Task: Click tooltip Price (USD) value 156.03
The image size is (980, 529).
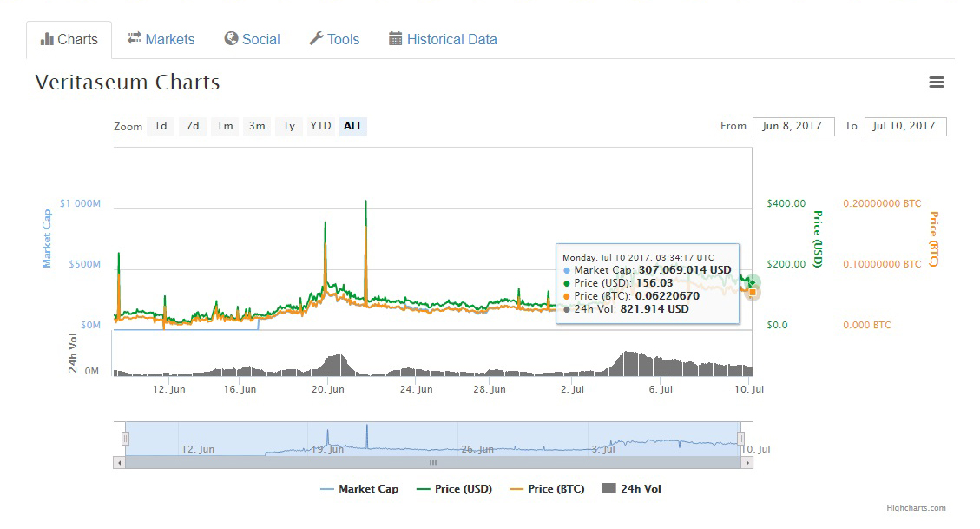Action: [654, 283]
